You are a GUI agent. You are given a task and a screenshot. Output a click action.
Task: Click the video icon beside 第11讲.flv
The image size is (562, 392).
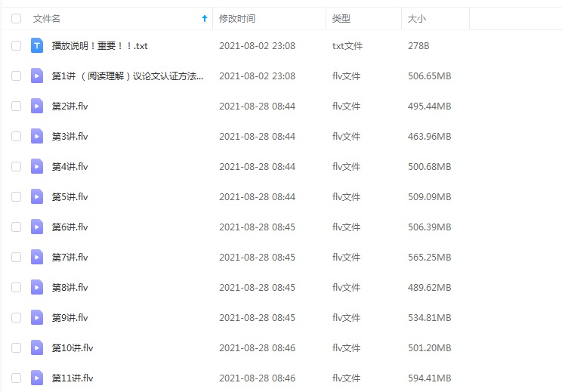[37, 378]
